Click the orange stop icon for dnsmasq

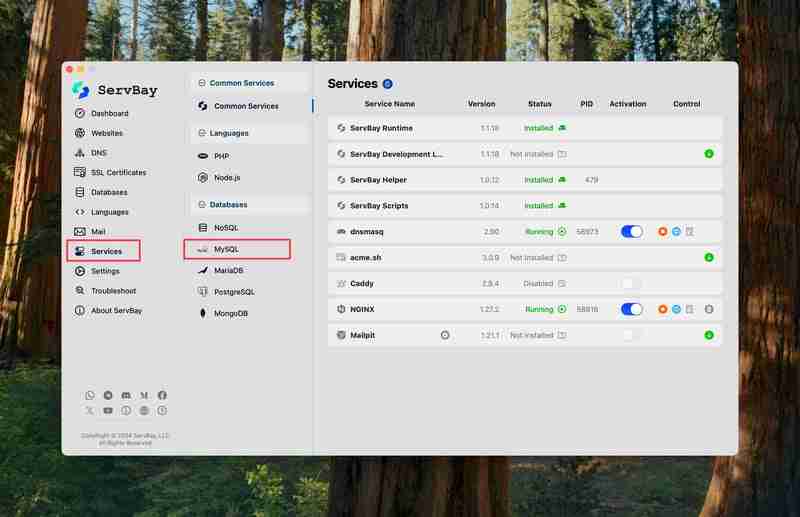point(662,231)
